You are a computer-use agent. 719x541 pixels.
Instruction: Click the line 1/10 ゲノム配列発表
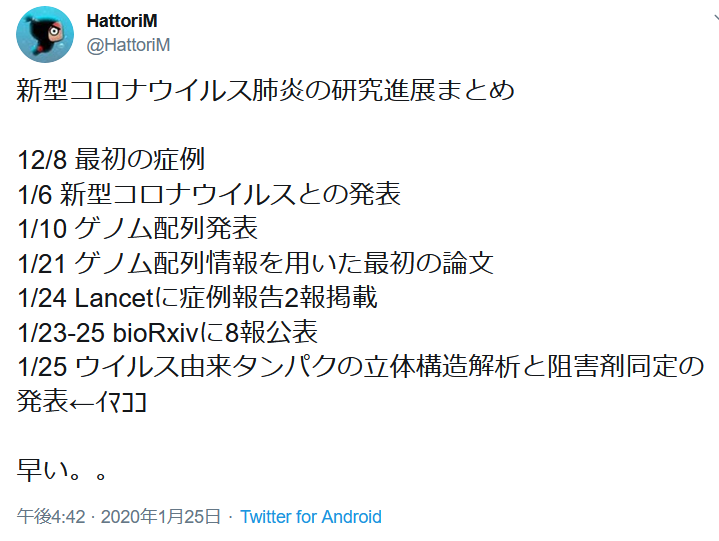pos(138,228)
